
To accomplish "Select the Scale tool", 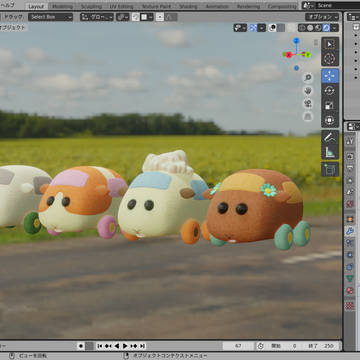I will pos(330,105).
